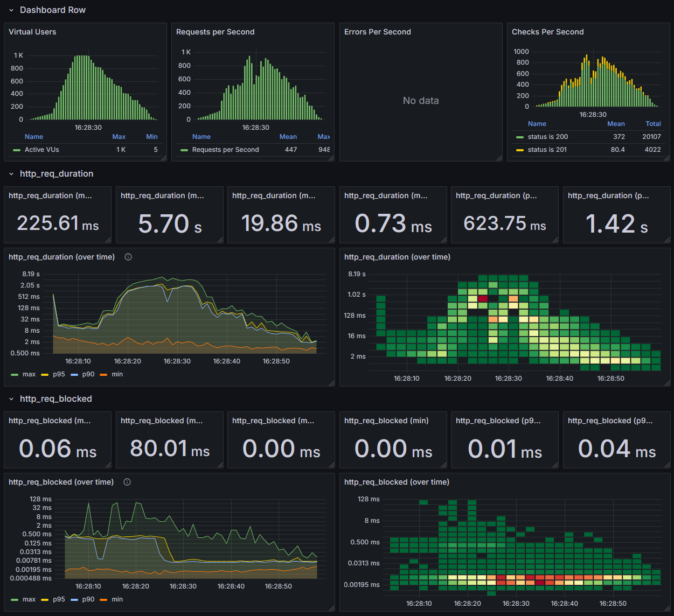Toggle p90 series in http_req_duration legend
This screenshot has height=616, width=674.
88,374
